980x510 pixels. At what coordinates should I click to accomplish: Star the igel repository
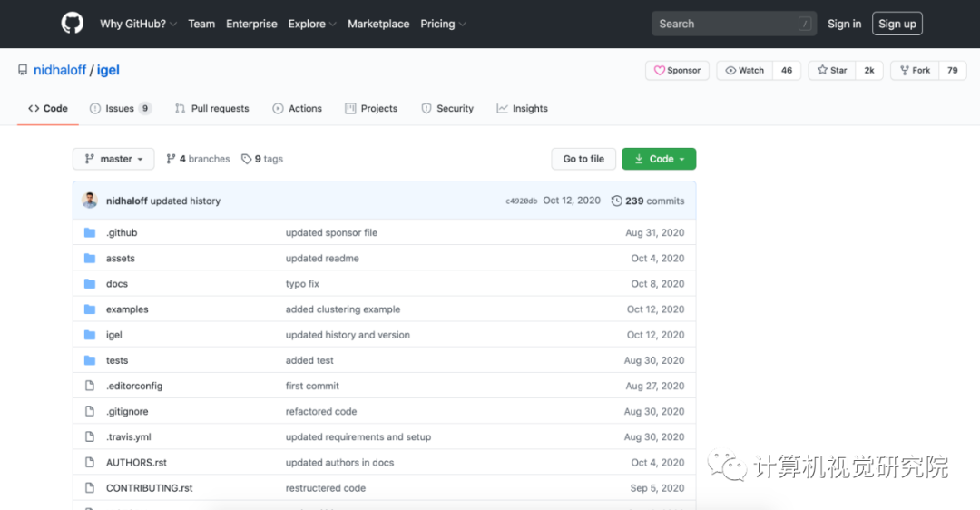(832, 70)
